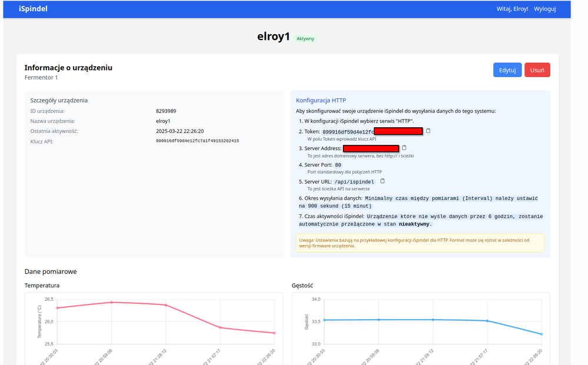
Task: Copy the Server Address to clipboard
Action: 404,148
